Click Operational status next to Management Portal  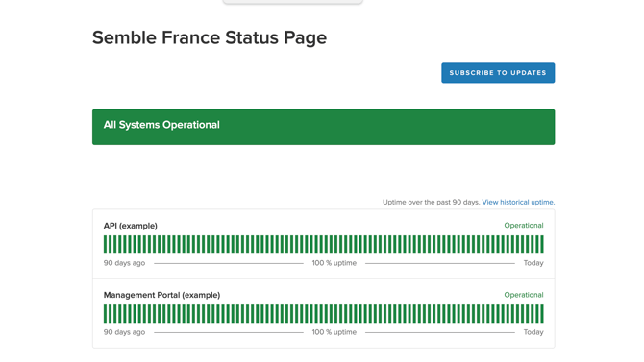(x=524, y=295)
